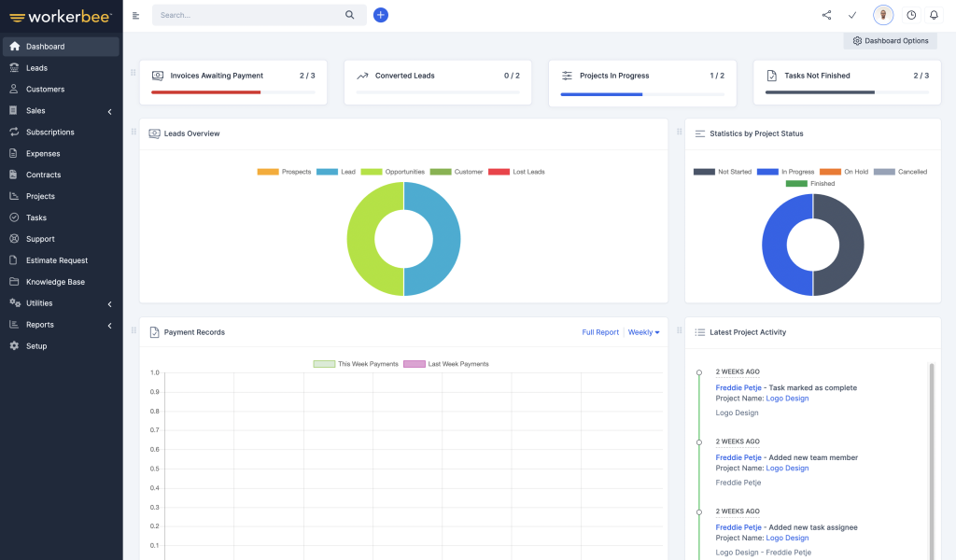Toggle the sidebar collapse icon
Image resolution: width=956 pixels, height=560 pixels.
(134, 15)
